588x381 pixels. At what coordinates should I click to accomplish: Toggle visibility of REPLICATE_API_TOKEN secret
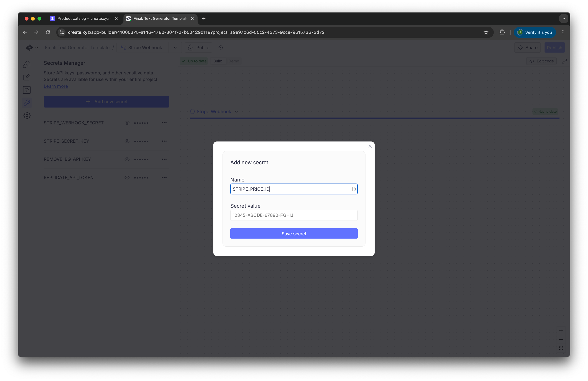tap(127, 178)
